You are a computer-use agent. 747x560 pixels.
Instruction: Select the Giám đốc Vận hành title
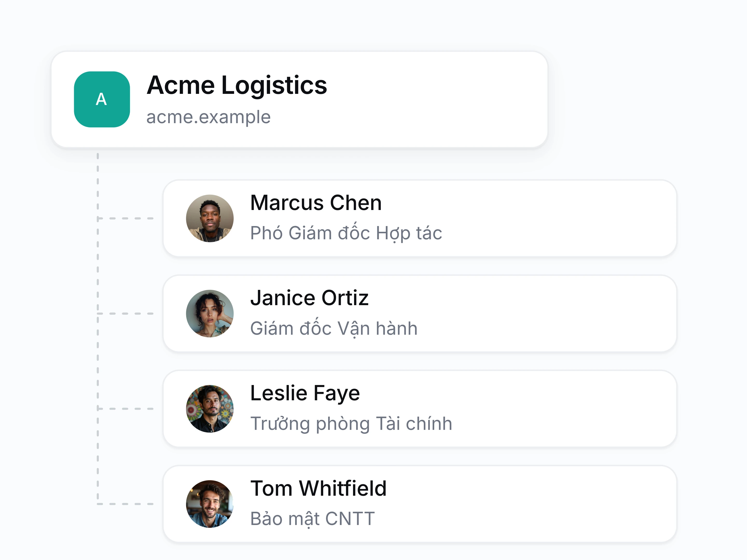pos(334,328)
